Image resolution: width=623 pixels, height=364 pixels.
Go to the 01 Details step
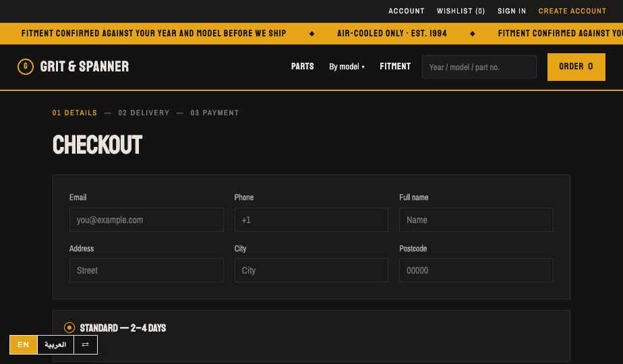coord(75,113)
